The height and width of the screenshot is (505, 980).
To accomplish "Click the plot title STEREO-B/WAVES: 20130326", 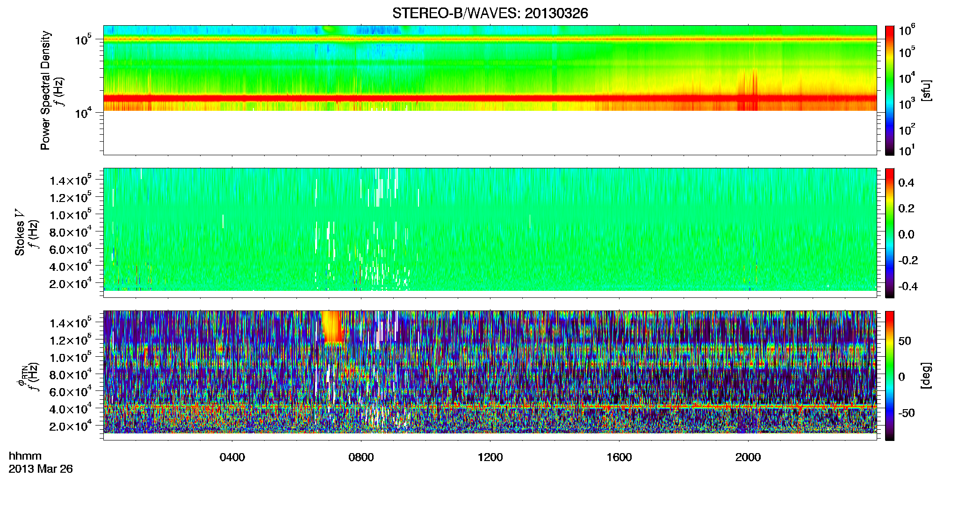I will (x=490, y=13).
